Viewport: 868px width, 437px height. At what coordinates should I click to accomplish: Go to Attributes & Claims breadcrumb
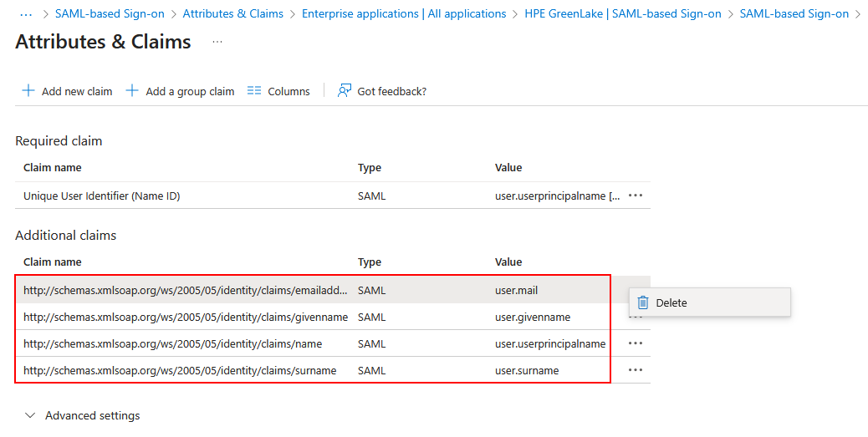[232, 14]
